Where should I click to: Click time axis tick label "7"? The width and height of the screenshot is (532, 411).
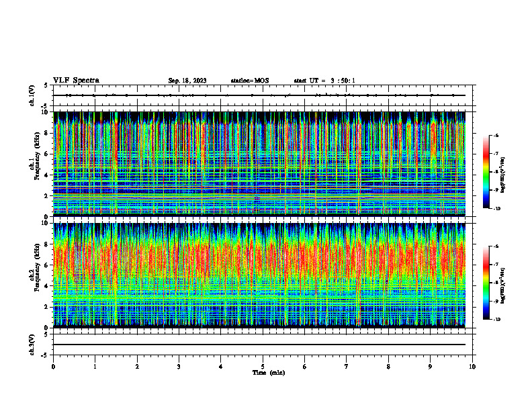click(347, 367)
